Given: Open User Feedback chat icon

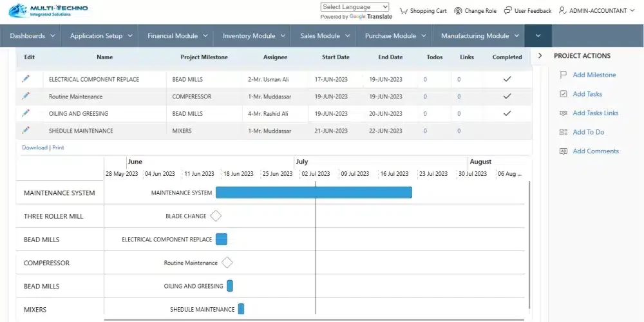Looking at the screenshot, I should tap(508, 11).
